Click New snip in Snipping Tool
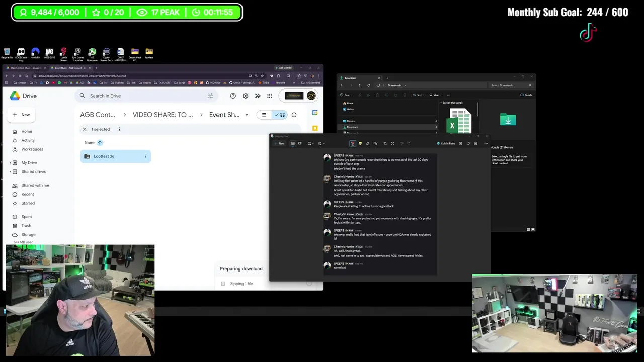 (280, 143)
